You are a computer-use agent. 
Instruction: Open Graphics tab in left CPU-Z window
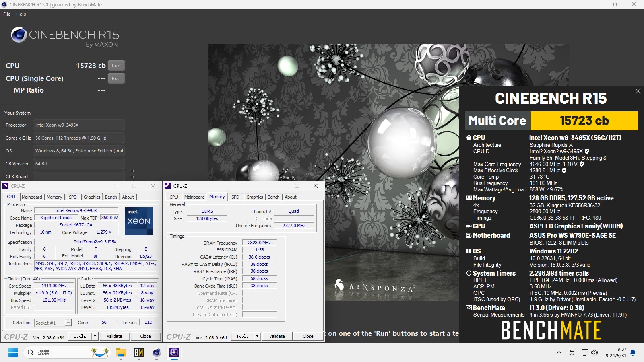[92, 197]
